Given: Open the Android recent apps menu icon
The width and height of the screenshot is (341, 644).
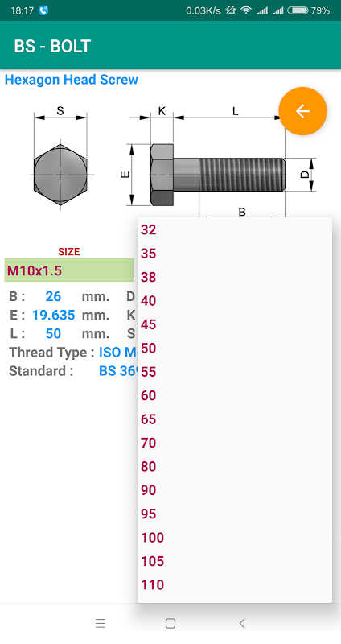Looking at the screenshot, I should pos(101,623).
